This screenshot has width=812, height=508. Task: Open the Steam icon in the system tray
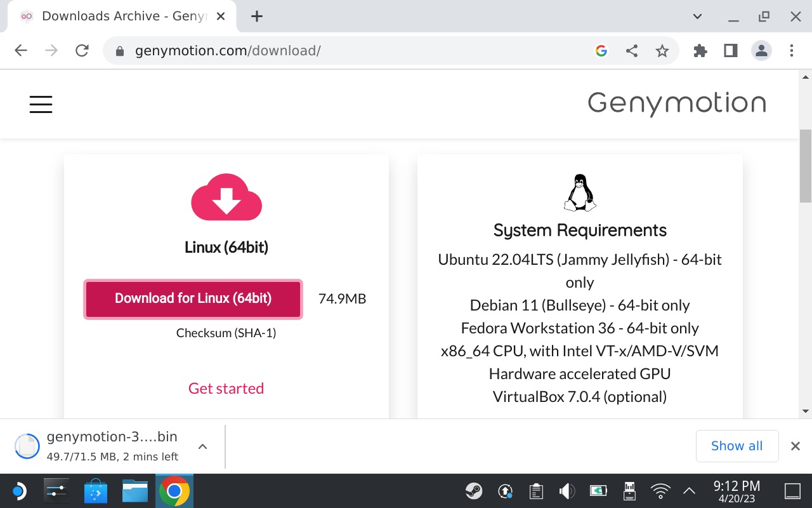pos(473,491)
